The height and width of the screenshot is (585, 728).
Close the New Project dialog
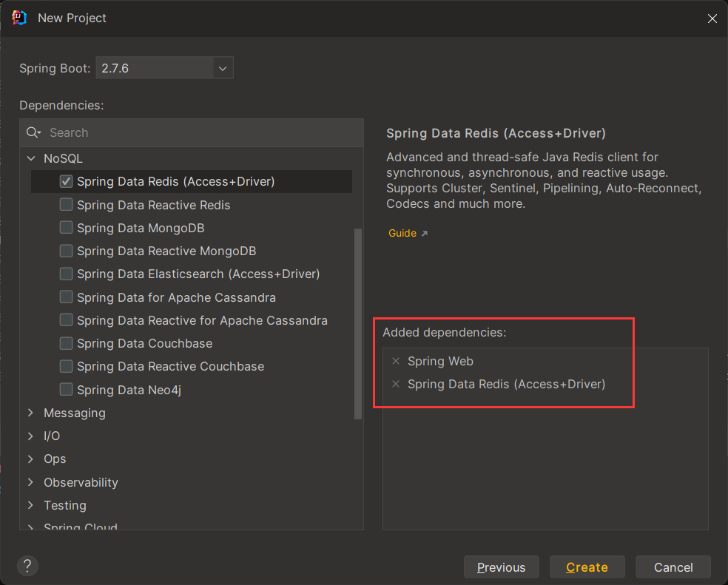712,18
